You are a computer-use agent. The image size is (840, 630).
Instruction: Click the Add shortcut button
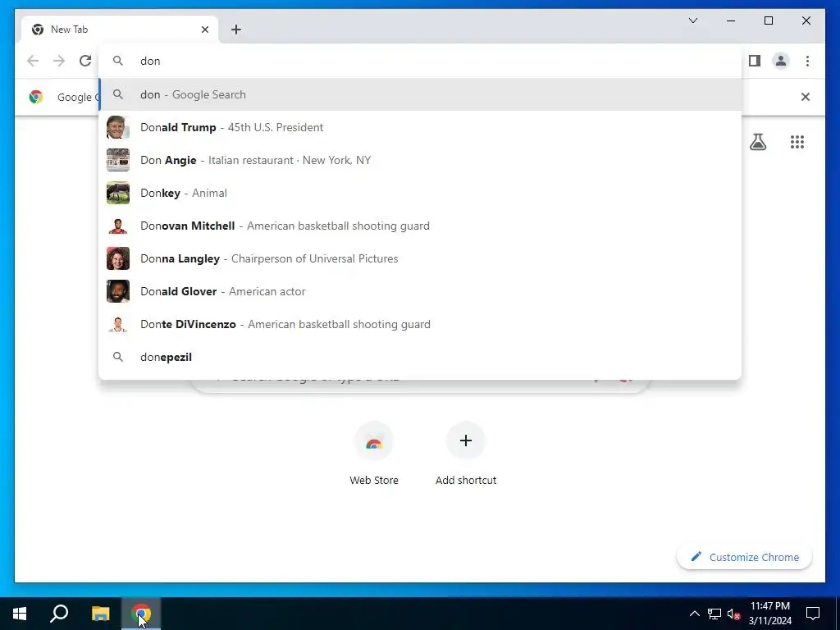[466, 454]
